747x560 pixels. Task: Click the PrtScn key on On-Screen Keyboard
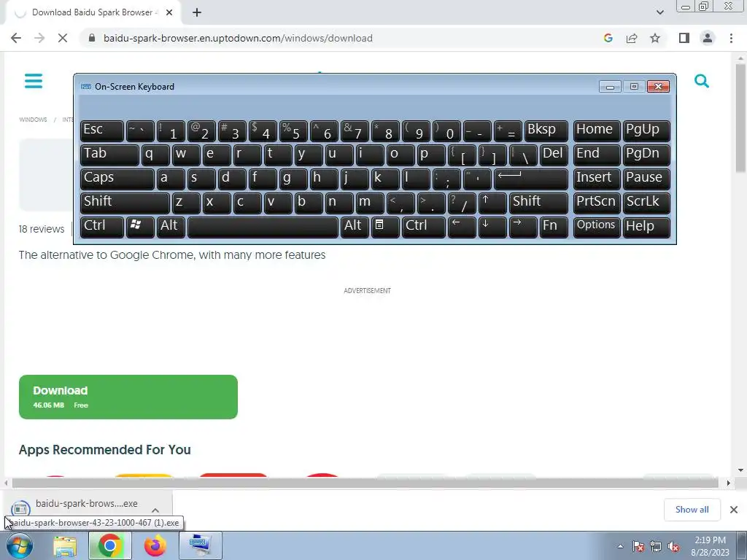[597, 203]
